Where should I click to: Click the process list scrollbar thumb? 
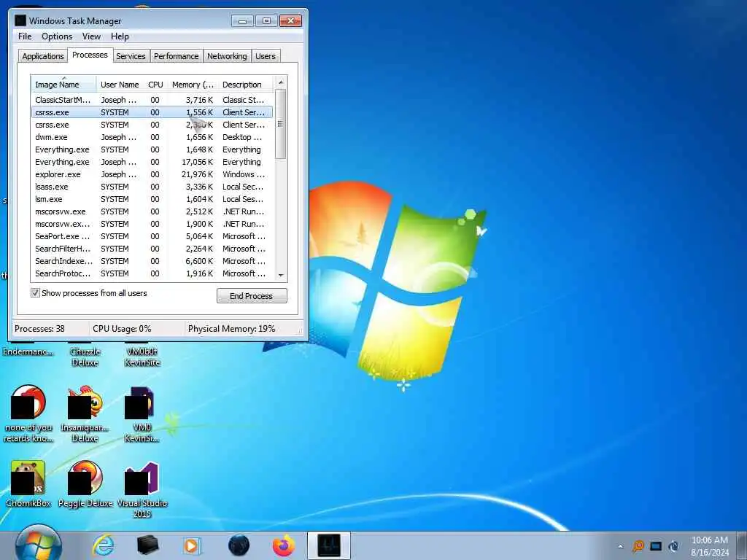pos(281,124)
